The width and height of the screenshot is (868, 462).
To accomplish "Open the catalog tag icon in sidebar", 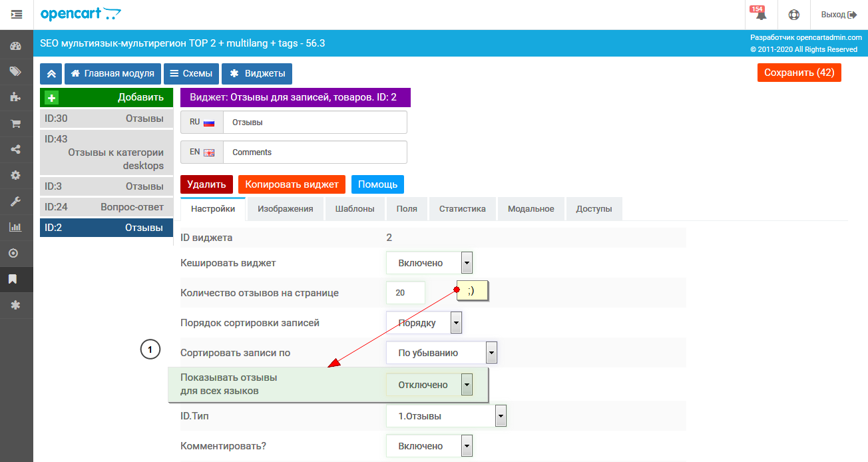I will [x=16, y=72].
